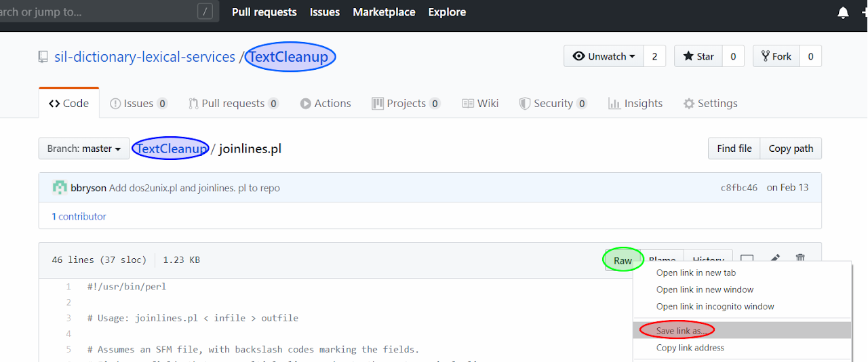Click the 'on Feb 13' commit date

(x=787, y=188)
